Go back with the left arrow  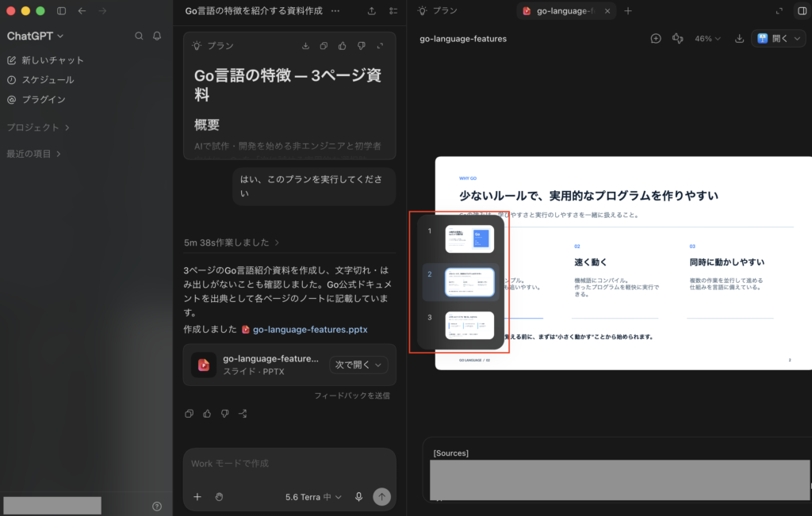[82, 11]
